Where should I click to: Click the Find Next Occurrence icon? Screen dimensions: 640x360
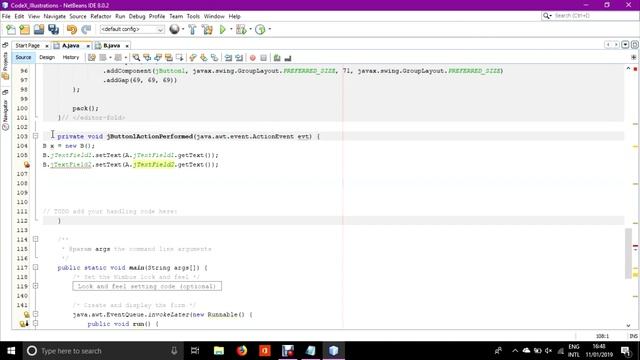point(158,58)
